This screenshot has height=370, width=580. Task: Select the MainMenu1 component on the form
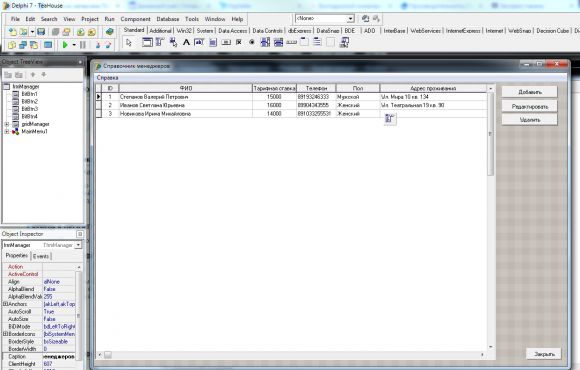tap(390, 119)
